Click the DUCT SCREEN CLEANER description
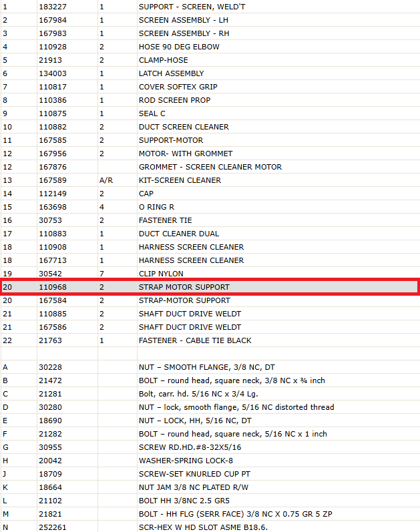The width and height of the screenshot is (420, 532). tap(184, 127)
